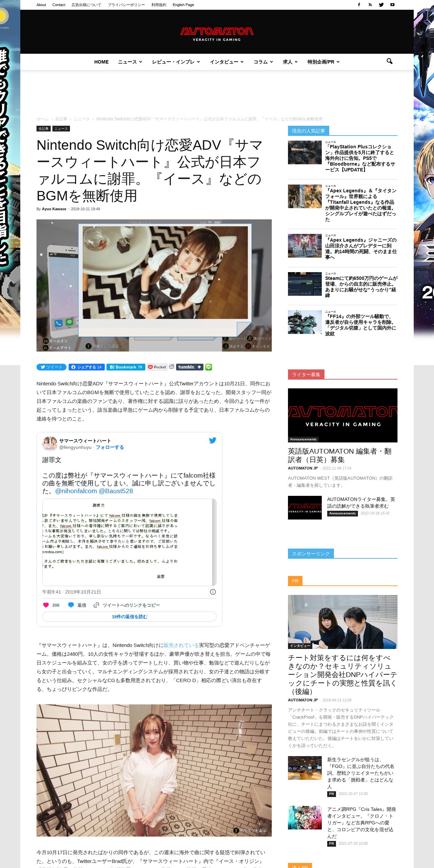Open the RSS feed icon

coord(370,5)
